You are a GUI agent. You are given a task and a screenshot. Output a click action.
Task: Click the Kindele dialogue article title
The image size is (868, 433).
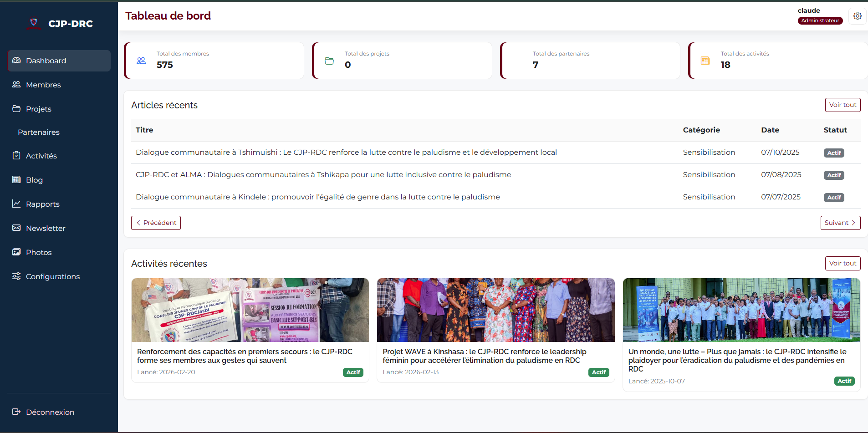(318, 197)
